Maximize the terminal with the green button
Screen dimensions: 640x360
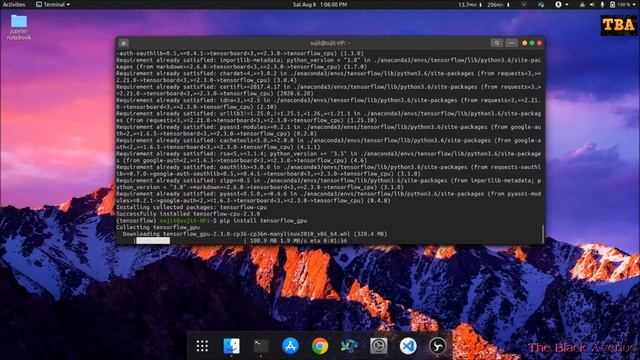532,43
